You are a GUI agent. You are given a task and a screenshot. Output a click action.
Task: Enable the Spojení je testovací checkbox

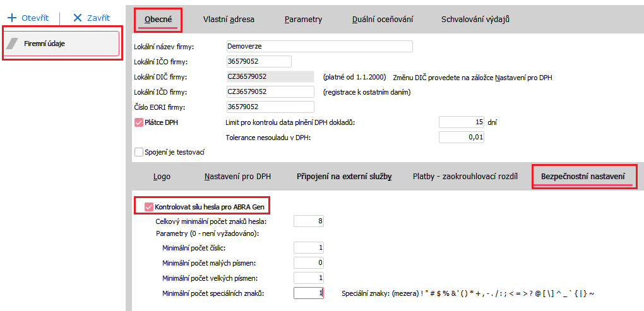[x=139, y=152]
